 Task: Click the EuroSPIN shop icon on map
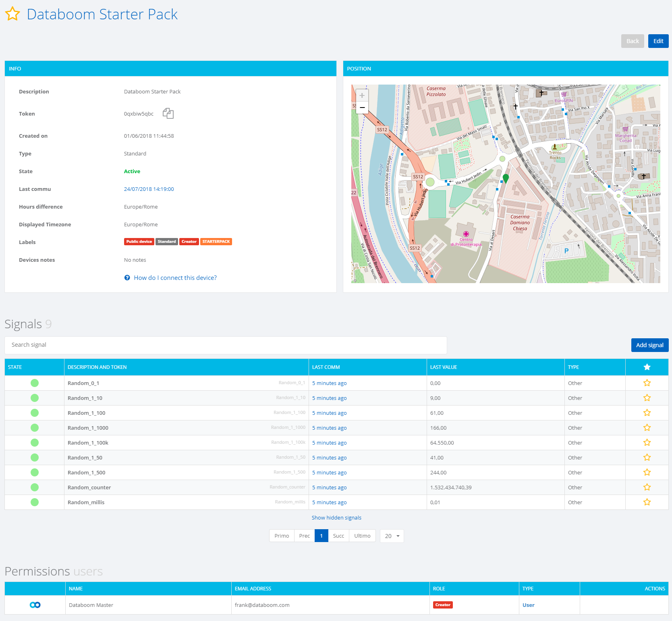pos(564,95)
